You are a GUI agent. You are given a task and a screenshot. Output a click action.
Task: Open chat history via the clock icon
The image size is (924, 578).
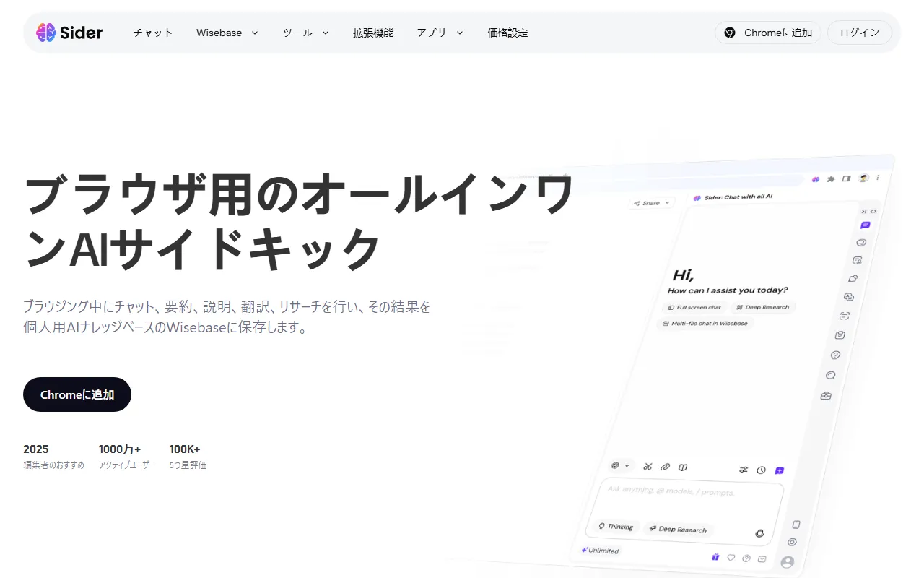761,470
